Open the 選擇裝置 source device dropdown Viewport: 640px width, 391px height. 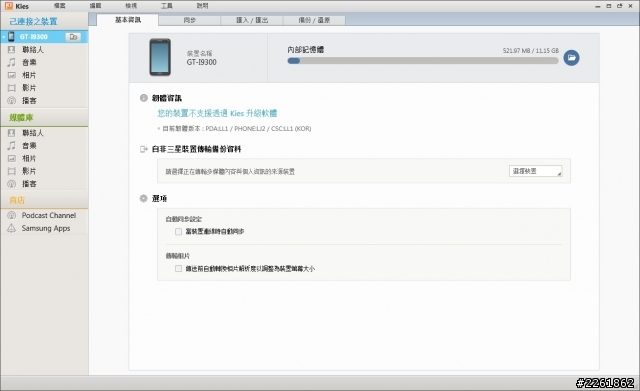pos(536,171)
